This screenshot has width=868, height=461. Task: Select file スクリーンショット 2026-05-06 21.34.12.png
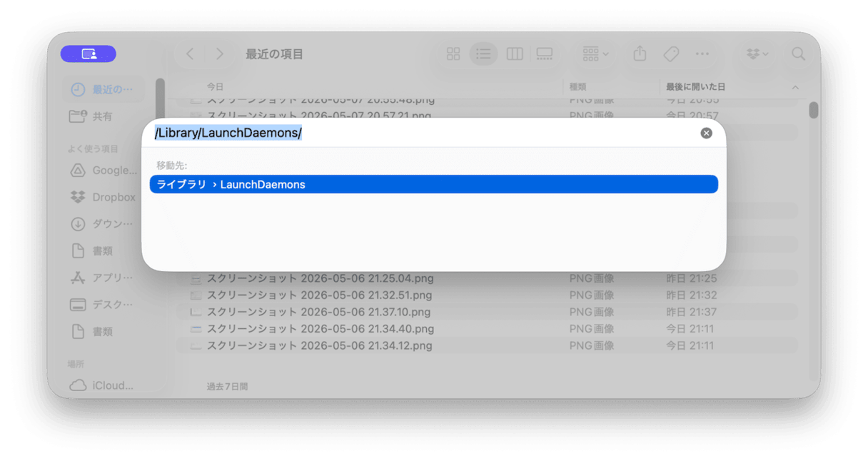[x=487, y=345]
